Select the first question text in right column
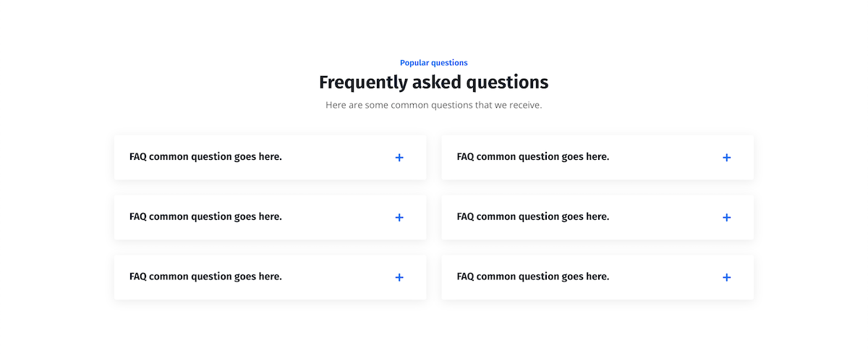868x356 pixels. pyautogui.click(x=533, y=157)
